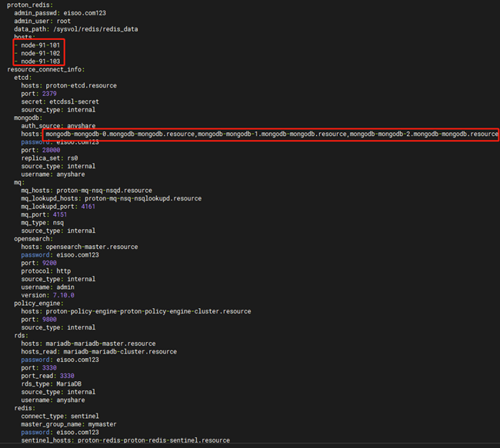The width and height of the screenshot is (500, 448).
Task: Select hosts: opensearch-master.resource line
Action: (79, 247)
